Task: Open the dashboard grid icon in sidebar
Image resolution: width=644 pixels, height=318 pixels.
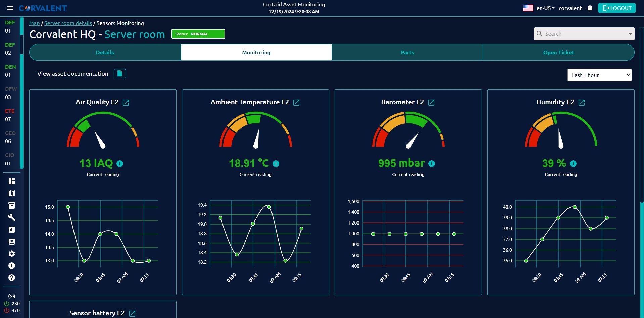Action: [x=12, y=181]
